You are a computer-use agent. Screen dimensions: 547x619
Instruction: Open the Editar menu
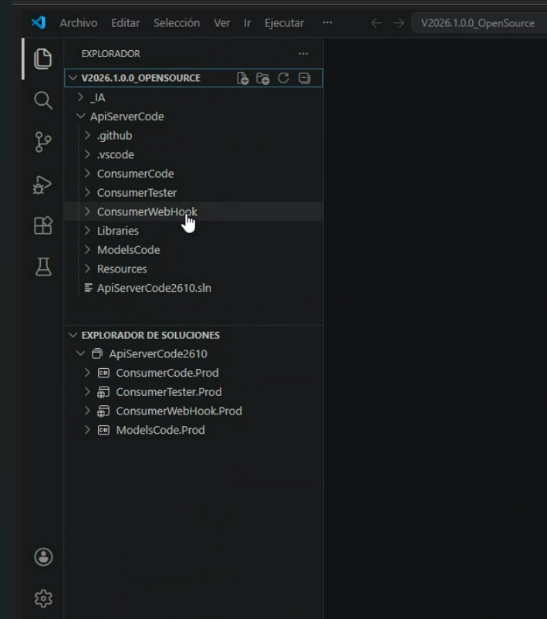(126, 23)
